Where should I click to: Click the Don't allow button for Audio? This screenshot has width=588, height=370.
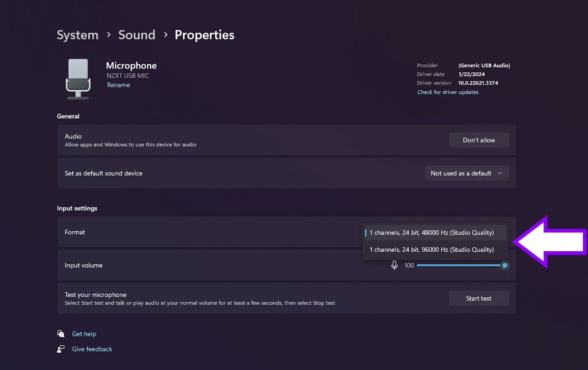tap(479, 140)
